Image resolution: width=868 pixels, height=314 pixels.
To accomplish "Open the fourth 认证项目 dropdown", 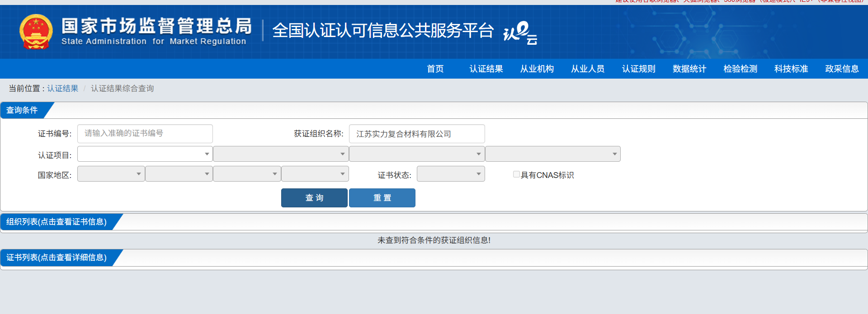I will [553, 154].
